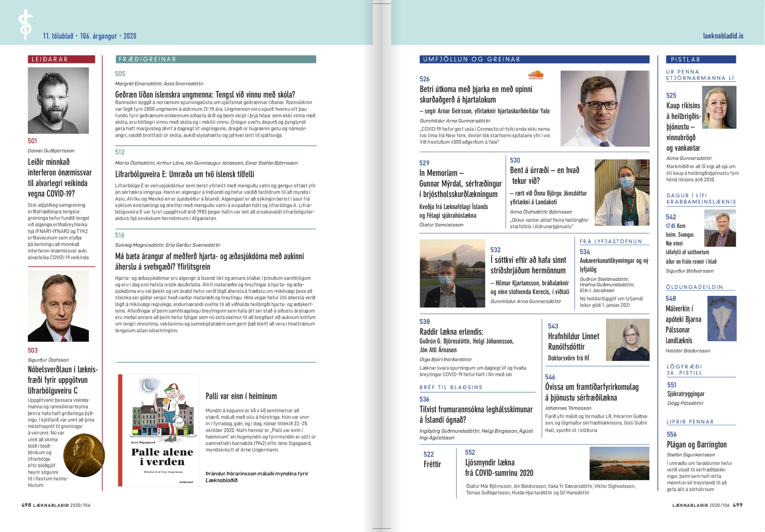Viewport: 765px width, 532px height.
Task: Click the ÖLDUNGADEILDIN subheading
Action: pos(694,287)
